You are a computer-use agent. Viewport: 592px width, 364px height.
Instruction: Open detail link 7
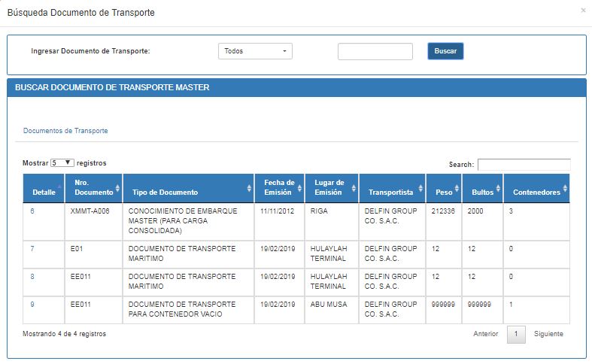pos(32,249)
